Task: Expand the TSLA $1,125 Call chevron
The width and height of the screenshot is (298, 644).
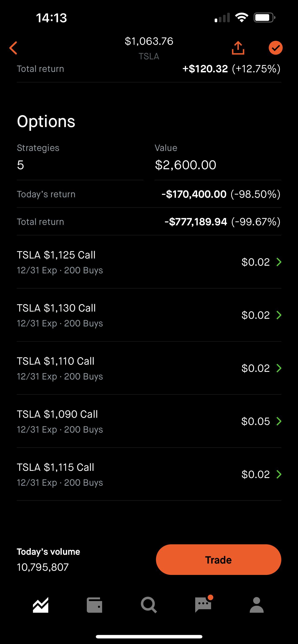Action: (x=279, y=262)
